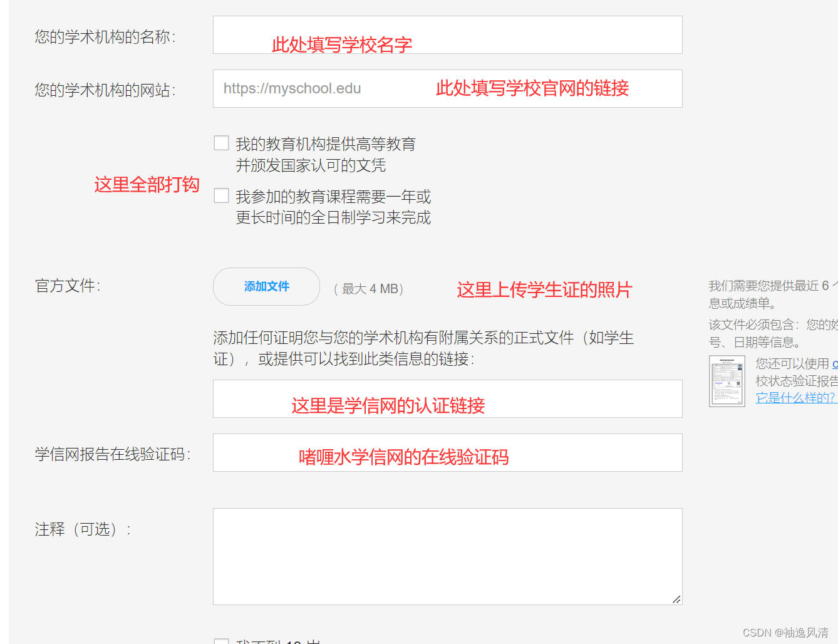The height and width of the screenshot is (644, 838).
Task: Check the 我的教育机构提供高等教育 checkbox
Action: [x=221, y=143]
